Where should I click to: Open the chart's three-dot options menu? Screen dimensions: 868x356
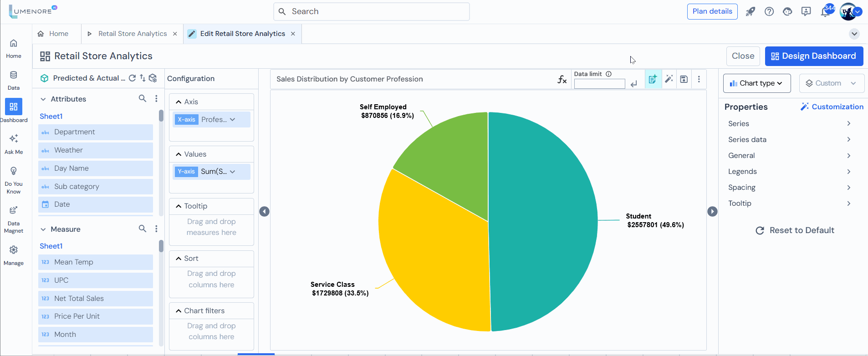699,79
